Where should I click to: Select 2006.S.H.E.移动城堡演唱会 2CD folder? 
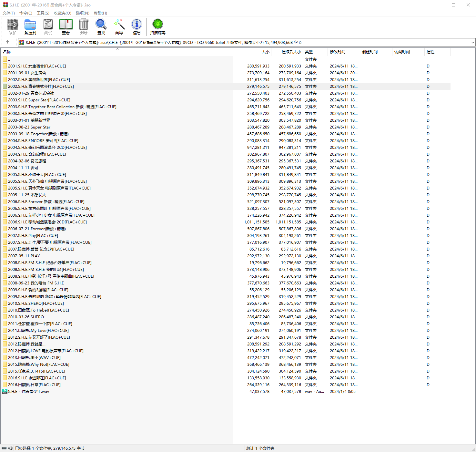coord(47,222)
